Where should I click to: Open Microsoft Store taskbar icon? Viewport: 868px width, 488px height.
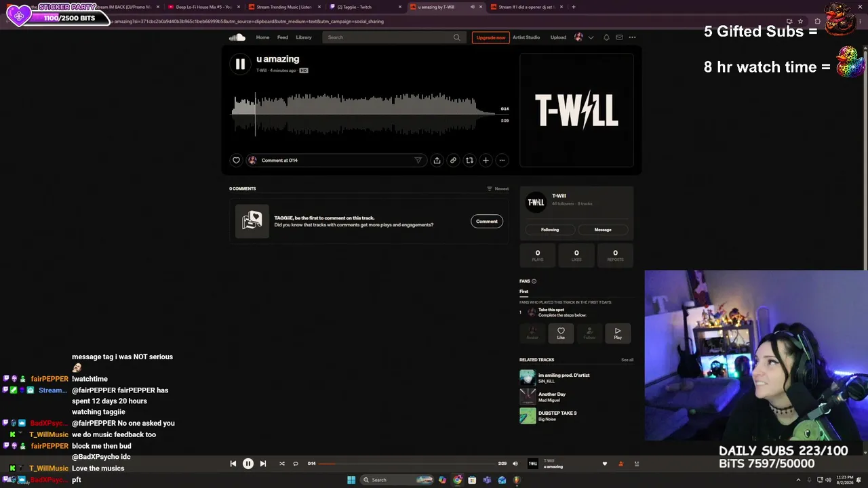pos(472,480)
